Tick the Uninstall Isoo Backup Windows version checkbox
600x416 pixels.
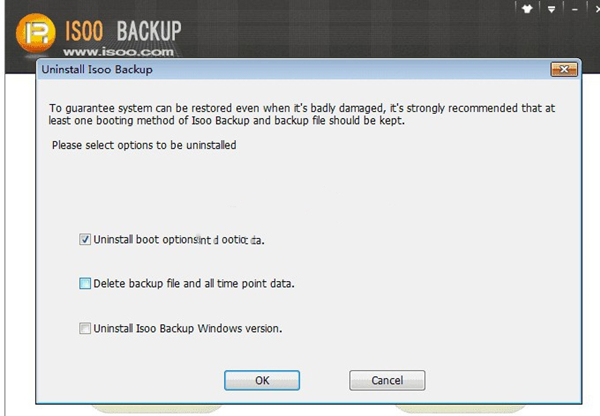click(x=84, y=328)
